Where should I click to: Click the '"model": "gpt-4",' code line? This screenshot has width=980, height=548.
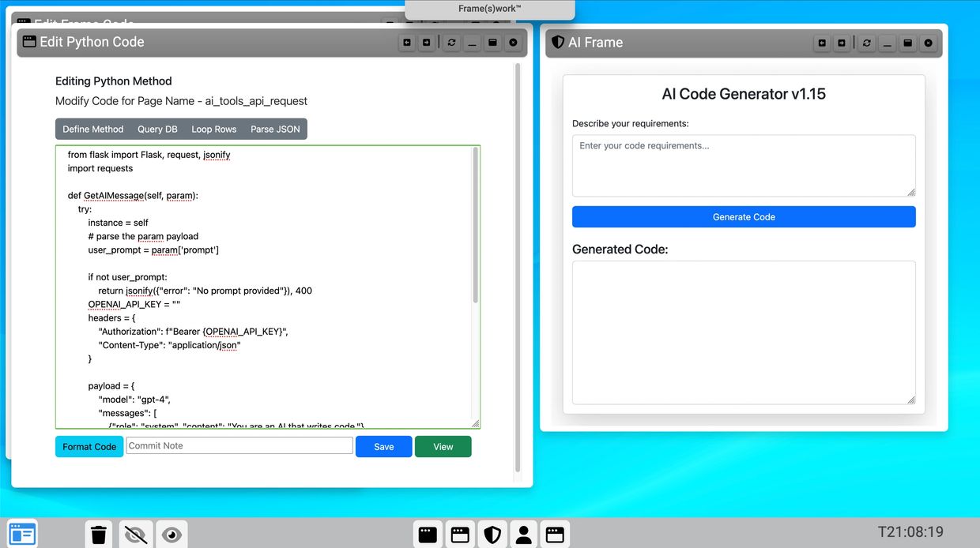click(x=134, y=400)
